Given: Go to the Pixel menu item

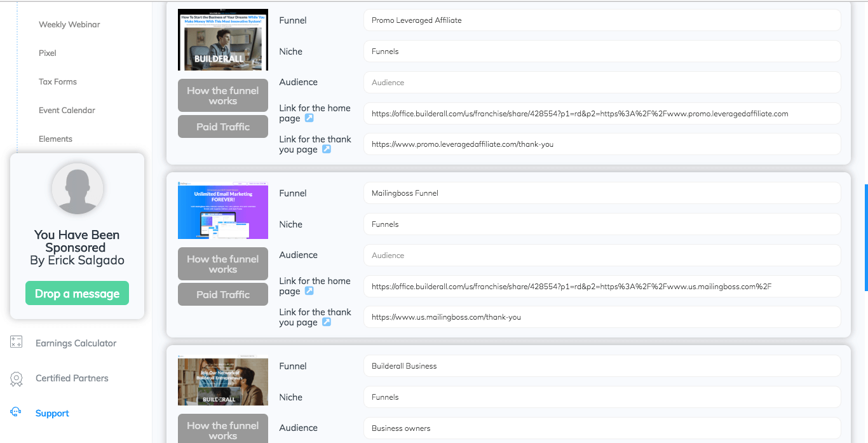Looking at the screenshot, I should point(48,53).
